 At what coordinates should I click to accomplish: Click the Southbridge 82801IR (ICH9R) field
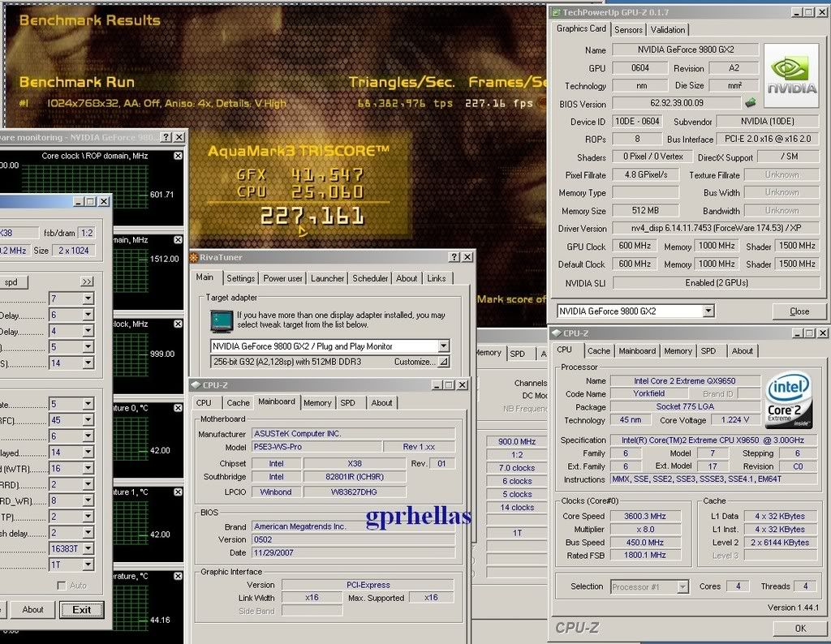(x=354, y=477)
